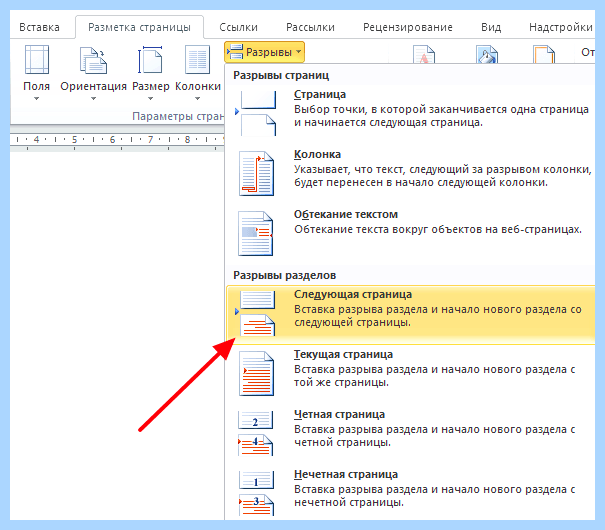Click description 'Обтекание текста вокруг объектов'
Image resolution: width=605 pixels, height=530 pixels.
(x=438, y=230)
